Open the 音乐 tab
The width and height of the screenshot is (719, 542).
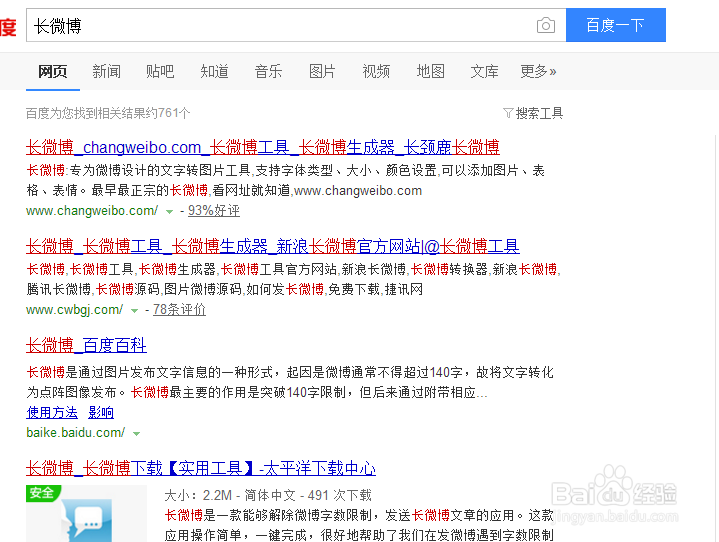(268, 71)
